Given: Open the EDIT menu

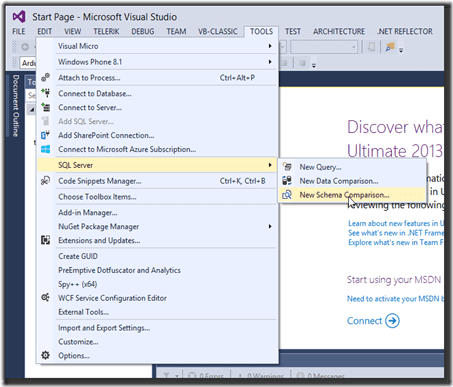Looking at the screenshot, I should coord(44,31).
